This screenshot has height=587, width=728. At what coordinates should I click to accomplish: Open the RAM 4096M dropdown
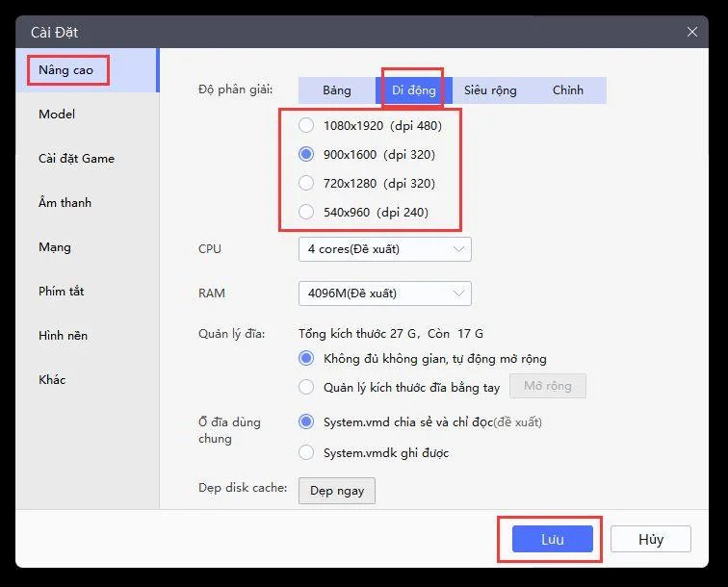point(385,293)
